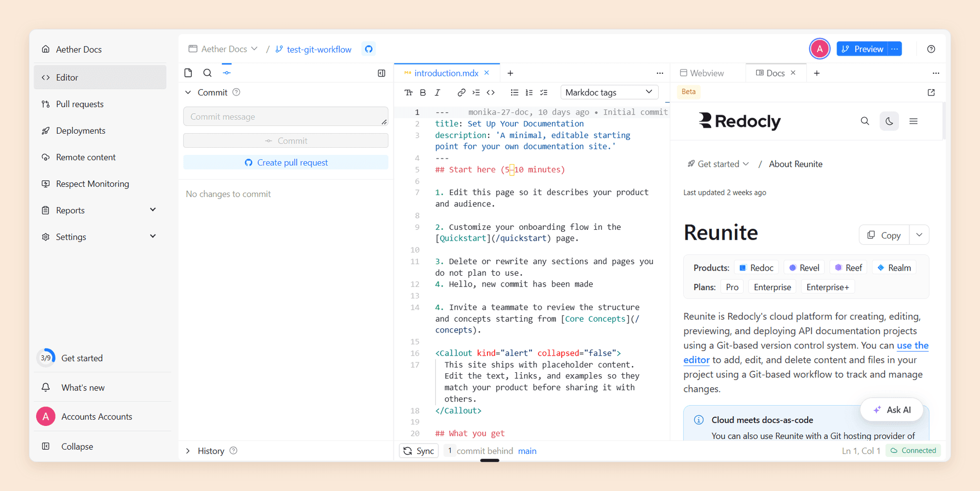Open the preview pane more options menu
Image resolution: width=980 pixels, height=491 pixels.
coord(936,73)
